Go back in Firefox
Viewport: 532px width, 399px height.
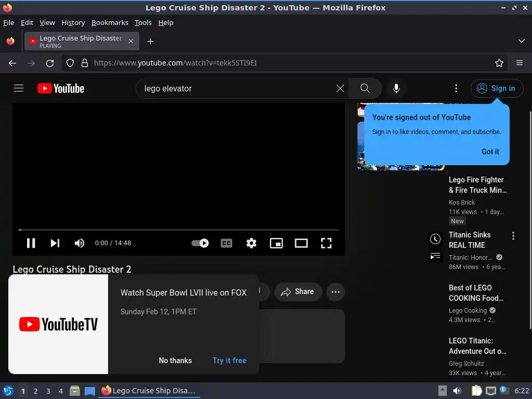point(12,63)
